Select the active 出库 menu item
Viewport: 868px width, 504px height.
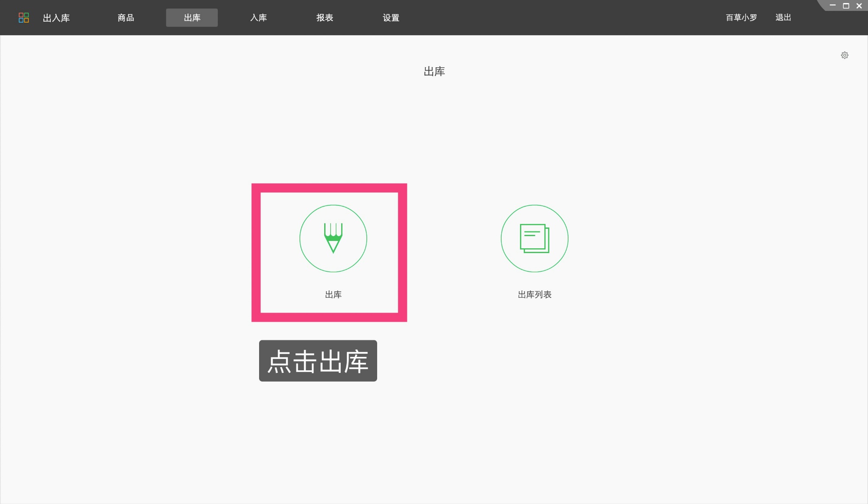(192, 18)
